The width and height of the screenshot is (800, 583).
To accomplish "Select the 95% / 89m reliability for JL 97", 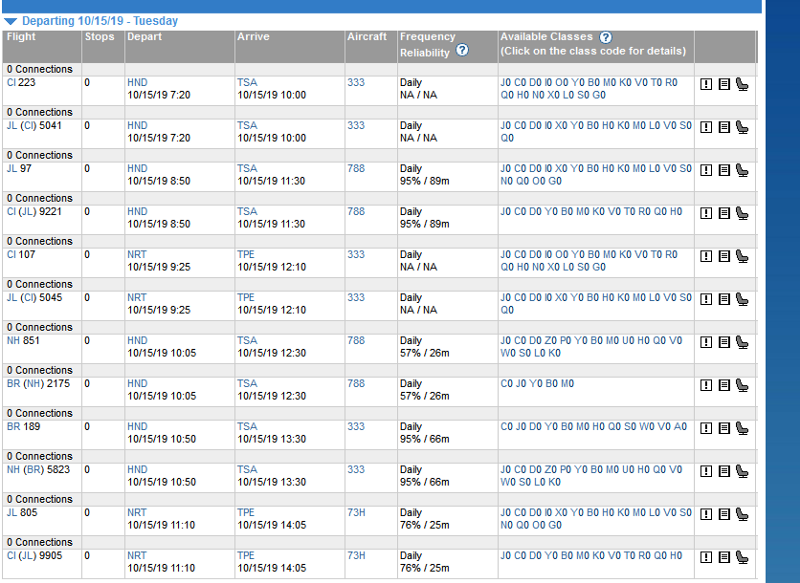I will 425,181.
